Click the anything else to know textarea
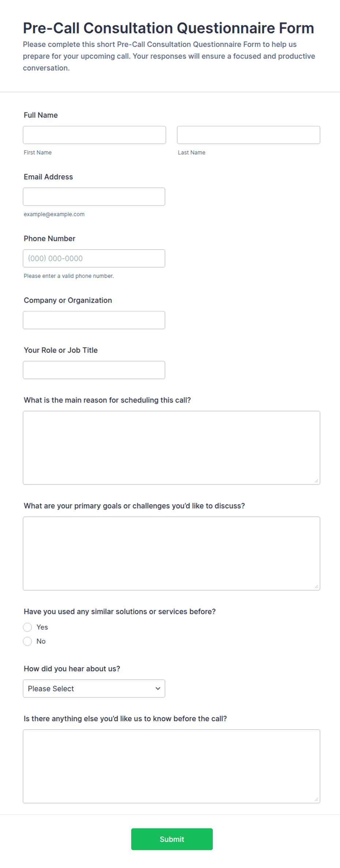340x868 pixels. coord(171,767)
